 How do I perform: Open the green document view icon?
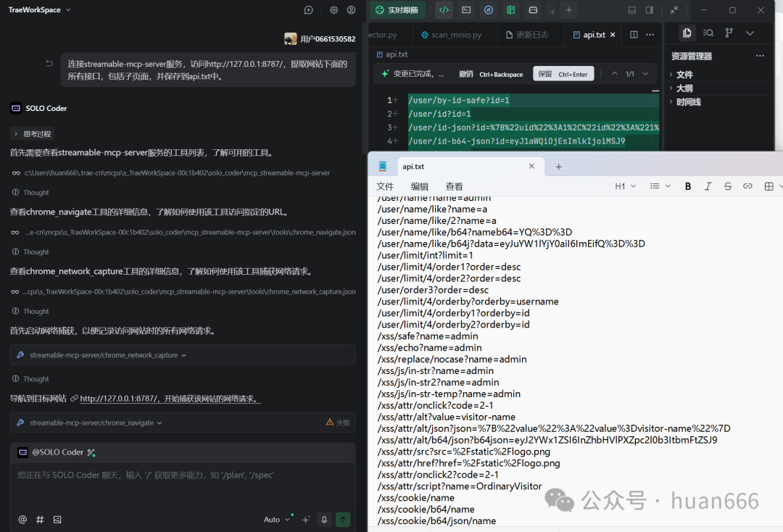[x=511, y=10]
